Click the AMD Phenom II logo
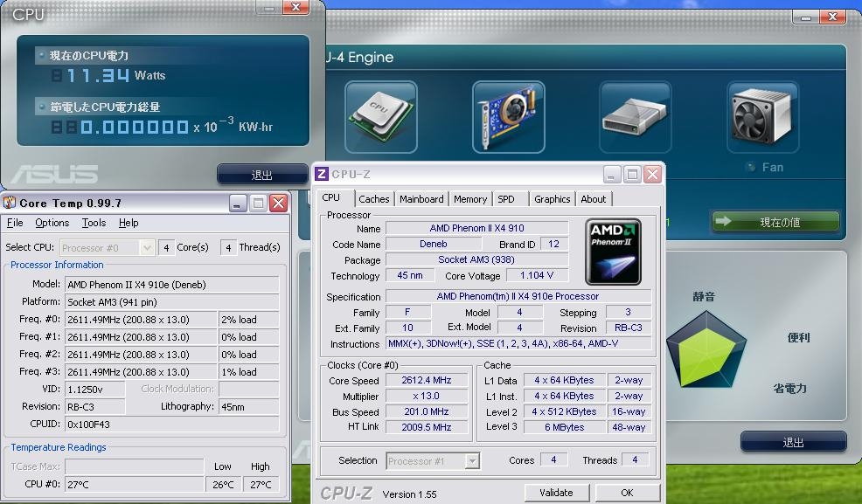This screenshot has width=862, height=504. click(613, 252)
